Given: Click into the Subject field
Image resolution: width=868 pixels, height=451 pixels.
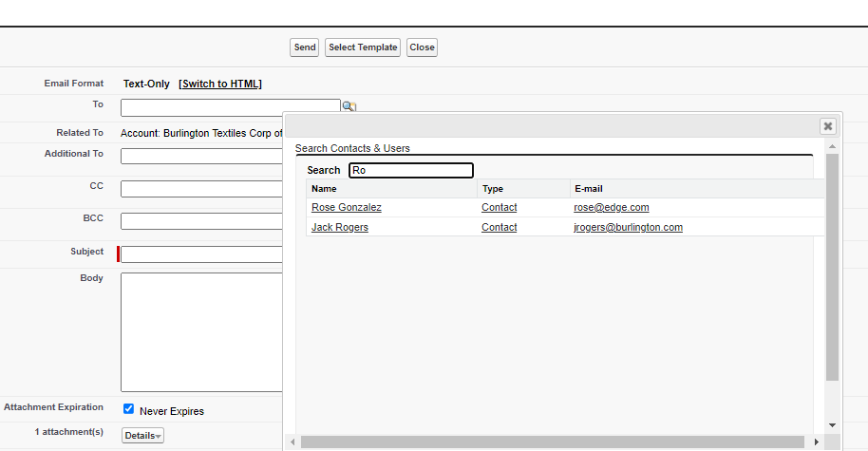Looking at the screenshot, I should [201, 254].
